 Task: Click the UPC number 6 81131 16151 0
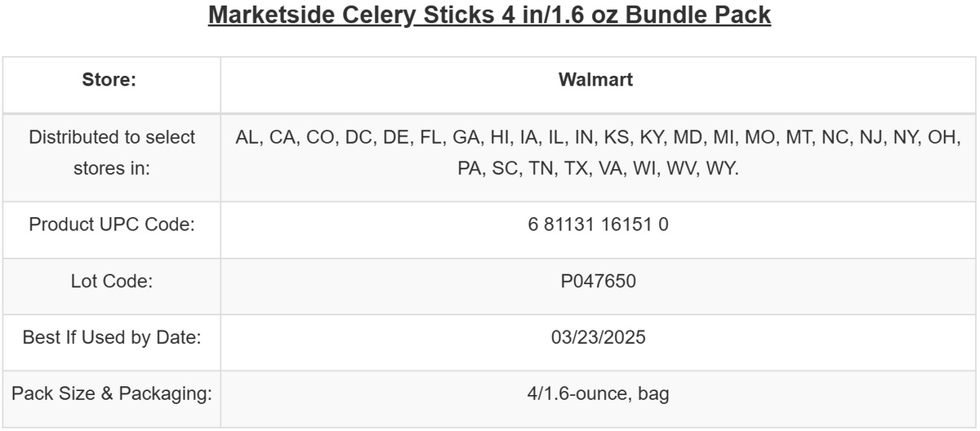[598, 224]
